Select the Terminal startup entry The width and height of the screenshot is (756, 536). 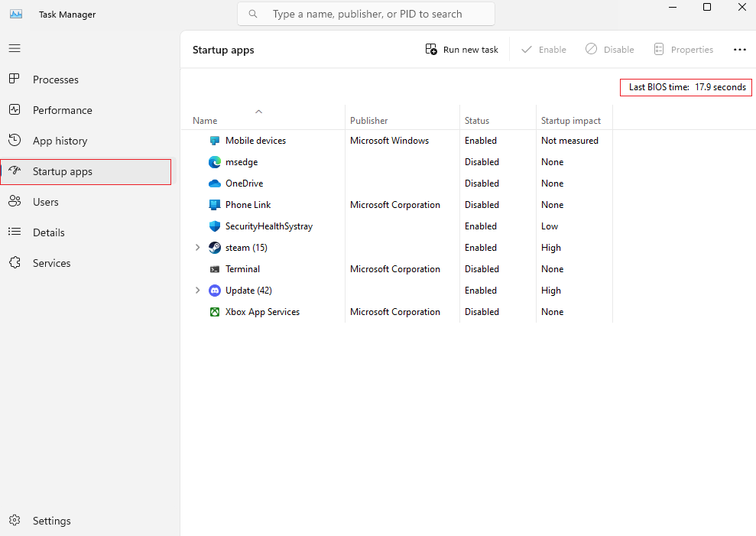coord(242,268)
